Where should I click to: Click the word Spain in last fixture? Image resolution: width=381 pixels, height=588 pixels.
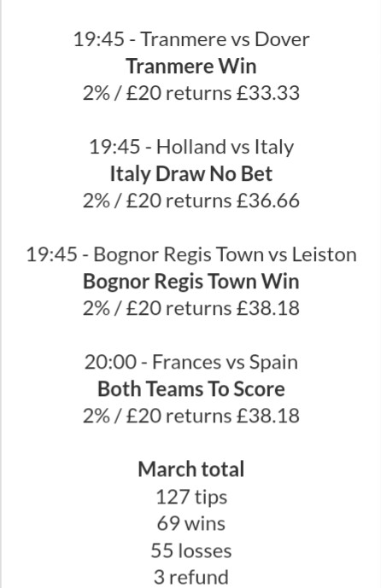pyautogui.click(x=273, y=362)
